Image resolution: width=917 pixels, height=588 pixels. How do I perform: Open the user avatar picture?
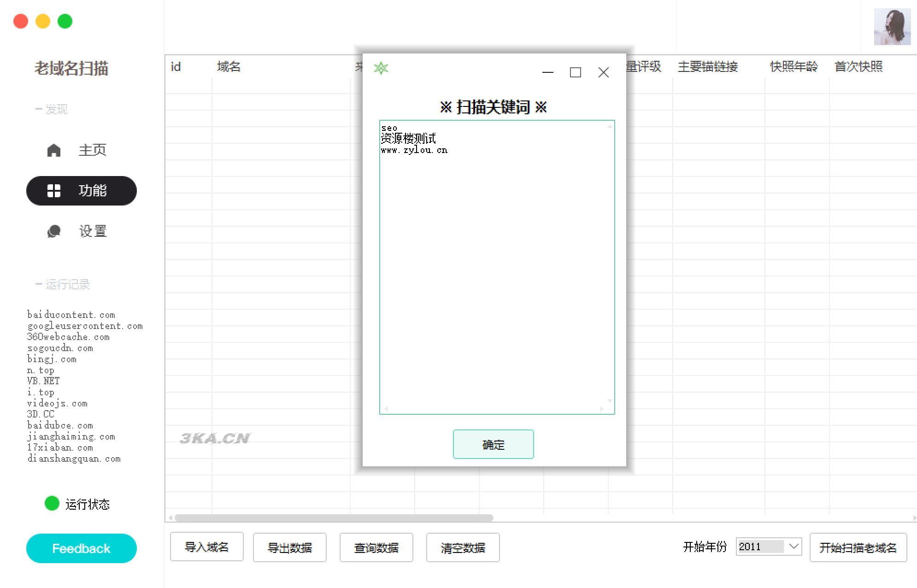click(x=892, y=27)
